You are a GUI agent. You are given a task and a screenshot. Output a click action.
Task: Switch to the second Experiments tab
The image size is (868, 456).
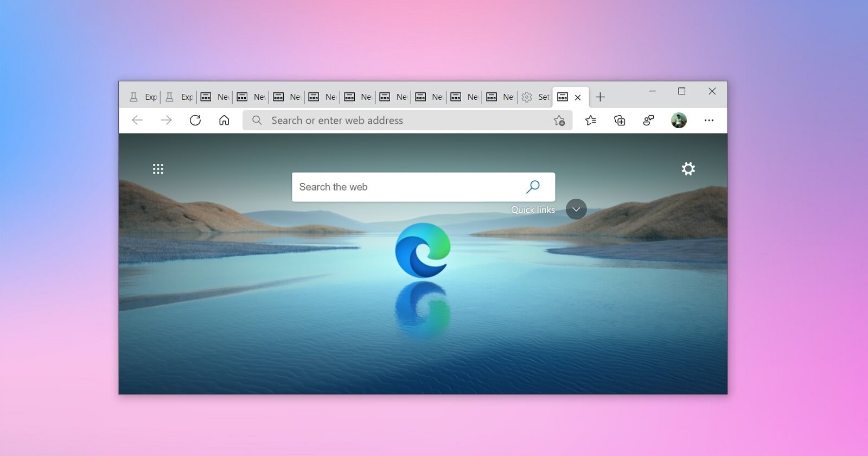coord(179,97)
